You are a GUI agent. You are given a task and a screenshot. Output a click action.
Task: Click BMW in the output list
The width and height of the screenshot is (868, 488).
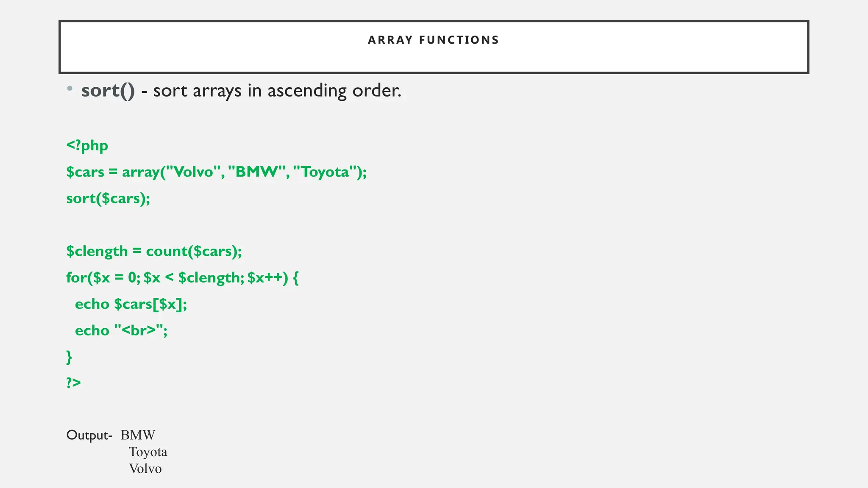coord(138,435)
